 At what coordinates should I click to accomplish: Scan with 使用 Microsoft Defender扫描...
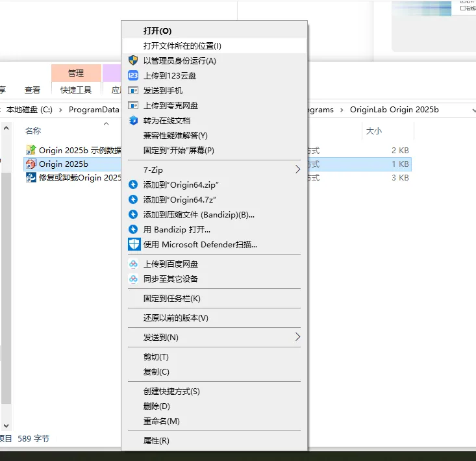click(214, 244)
